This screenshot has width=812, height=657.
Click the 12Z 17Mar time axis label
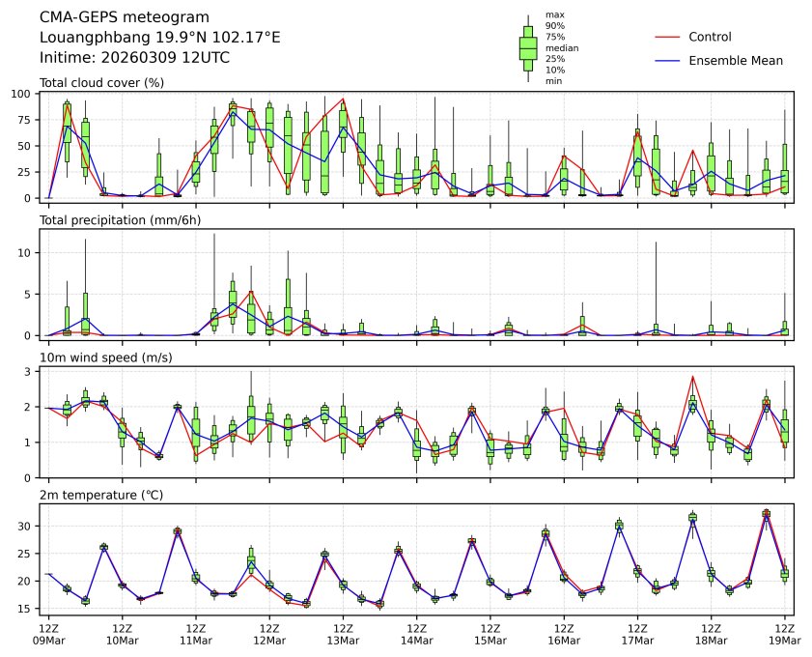[637, 633]
